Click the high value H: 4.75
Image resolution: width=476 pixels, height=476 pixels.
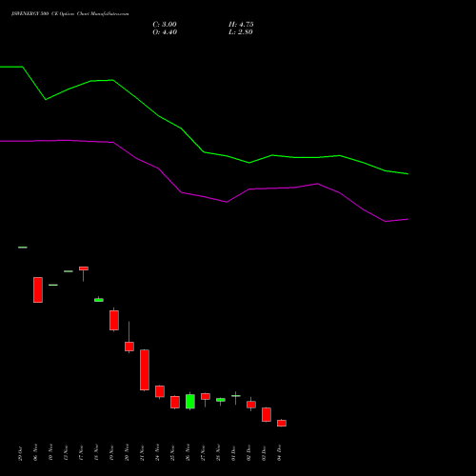click(241, 25)
